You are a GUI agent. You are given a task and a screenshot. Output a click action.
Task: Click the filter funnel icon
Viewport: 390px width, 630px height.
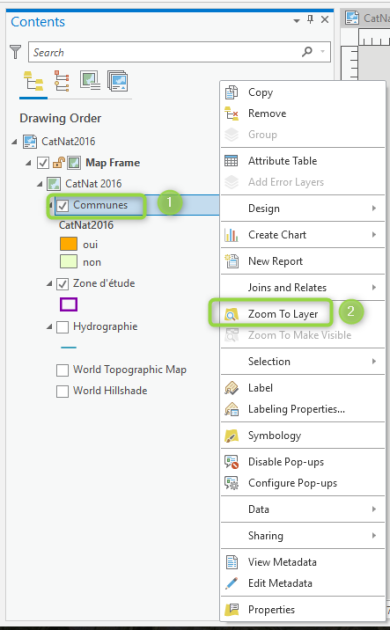coord(15,52)
